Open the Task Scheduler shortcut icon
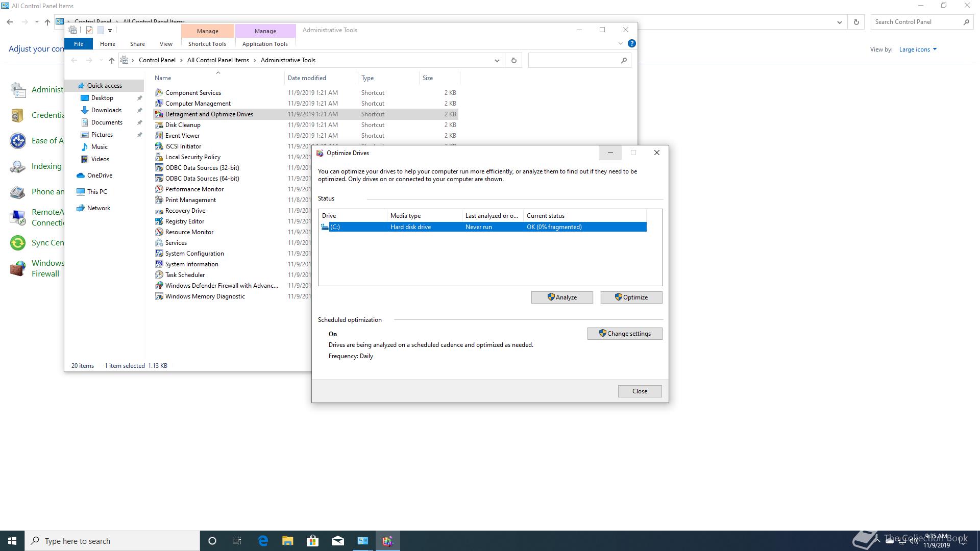This screenshot has height=551, width=980. click(159, 275)
